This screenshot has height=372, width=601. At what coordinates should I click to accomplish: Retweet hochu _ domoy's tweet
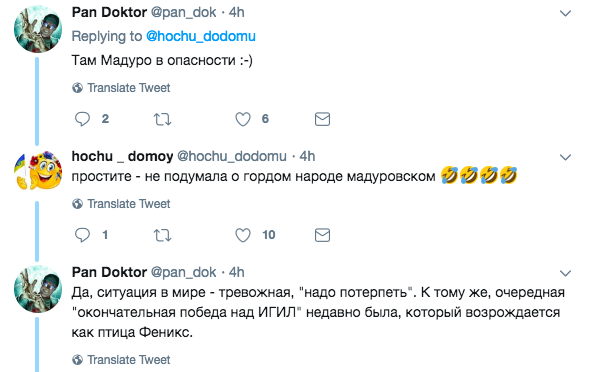click(x=163, y=235)
